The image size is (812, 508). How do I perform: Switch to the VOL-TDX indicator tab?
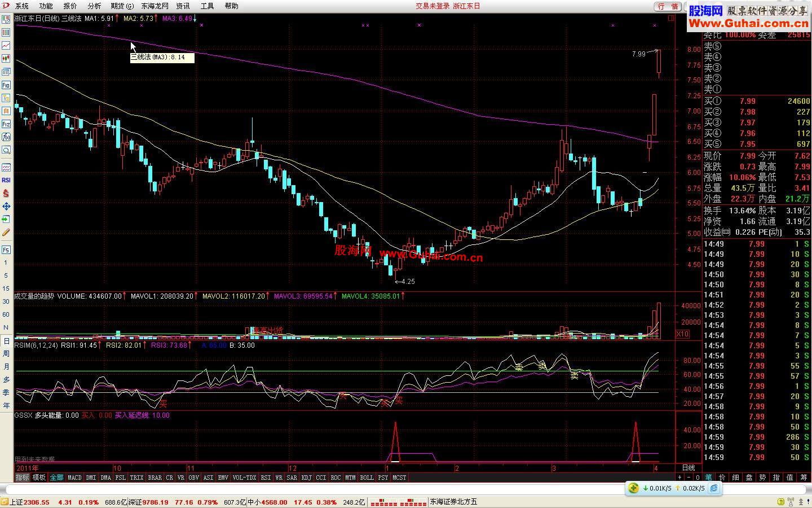(x=244, y=478)
